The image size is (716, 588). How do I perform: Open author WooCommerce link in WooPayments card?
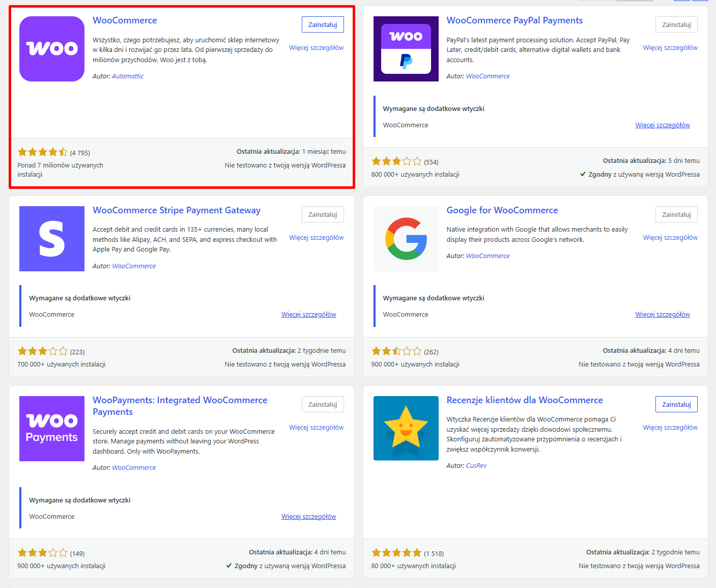pyautogui.click(x=134, y=467)
